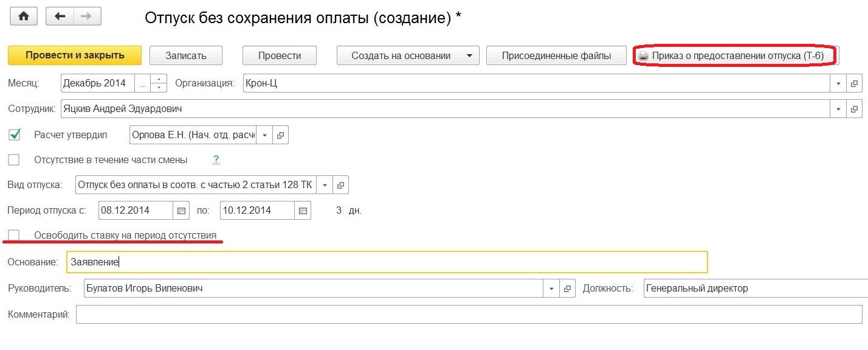Open employee Яцкив record via open icon
Screen dimensions: 868x350
coord(854,110)
